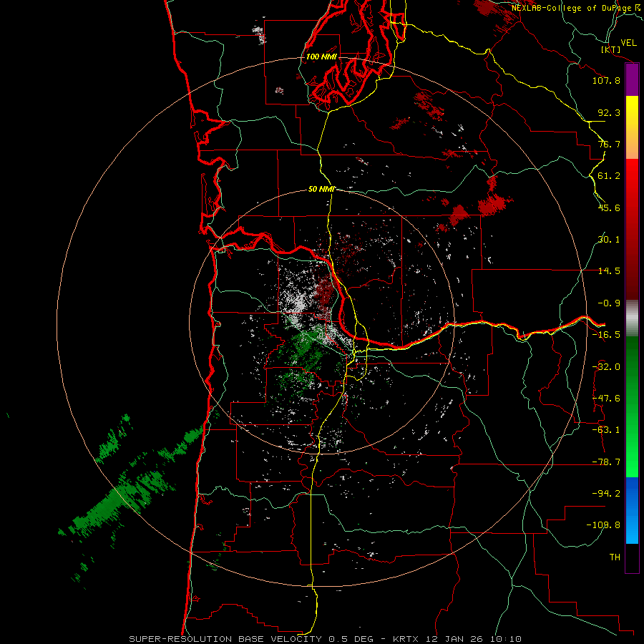
Task: Click the -109.8 scale value
Action: coord(603,525)
